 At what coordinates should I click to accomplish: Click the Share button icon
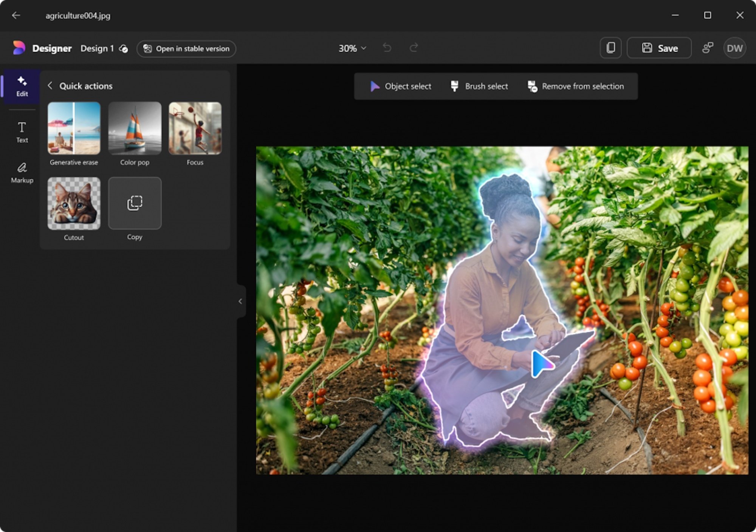pyautogui.click(x=707, y=48)
